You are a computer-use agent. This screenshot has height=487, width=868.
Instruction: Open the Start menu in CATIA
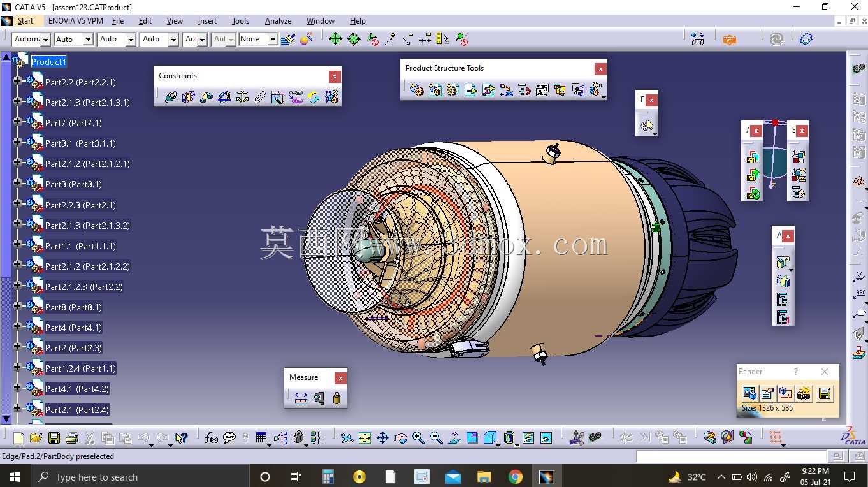(x=25, y=21)
